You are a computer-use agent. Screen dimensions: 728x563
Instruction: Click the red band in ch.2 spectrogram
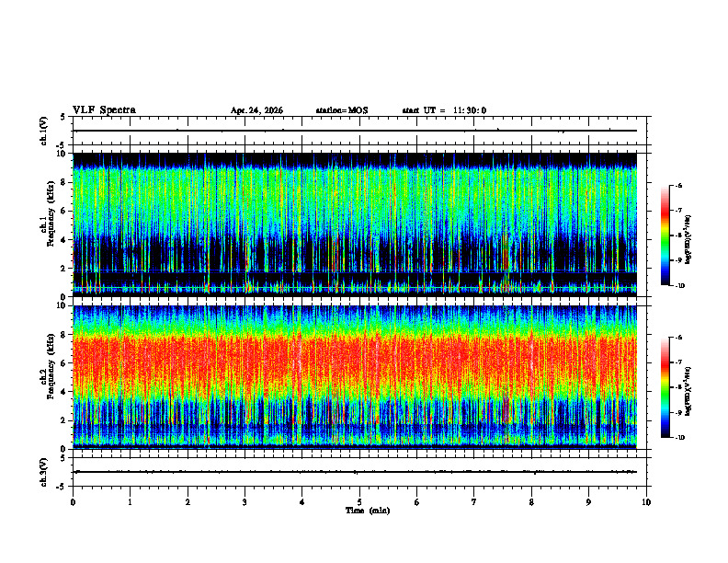pos(355,363)
